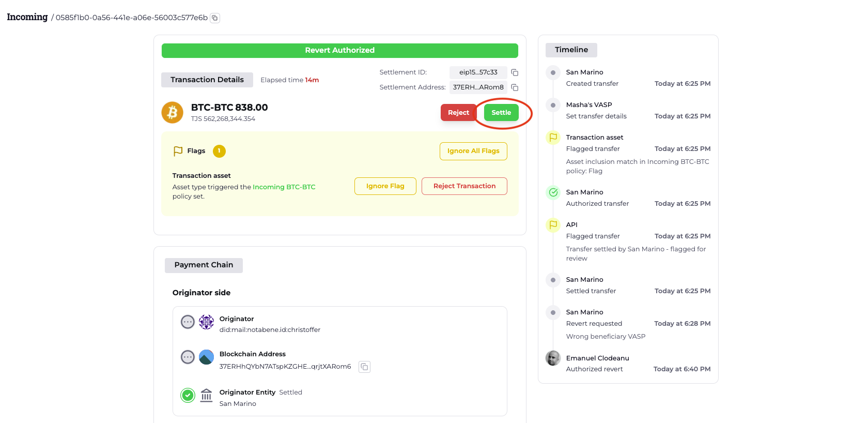Click the Authorized transfer checkmark timeline marker
Screen dimensions: 868x423
(x=553, y=192)
